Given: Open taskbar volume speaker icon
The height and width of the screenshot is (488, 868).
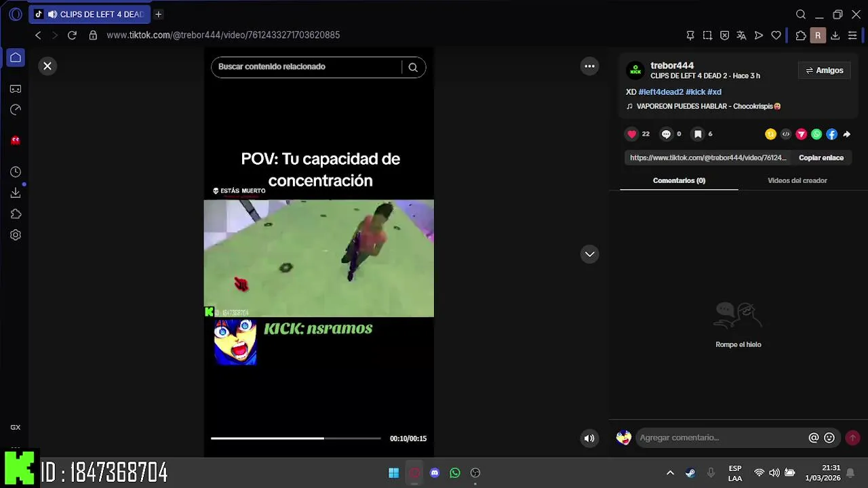Looking at the screenshot, I should [x=774, y=473].
